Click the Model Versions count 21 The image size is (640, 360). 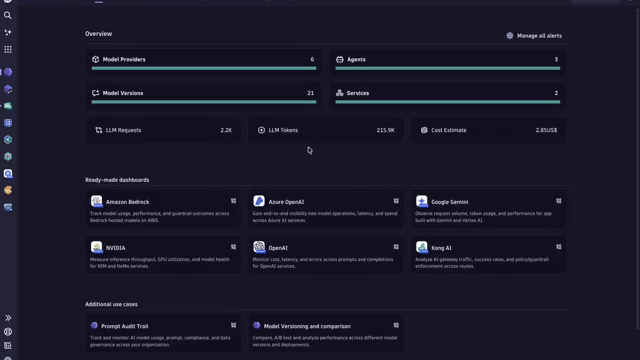(x=311, y=93)
